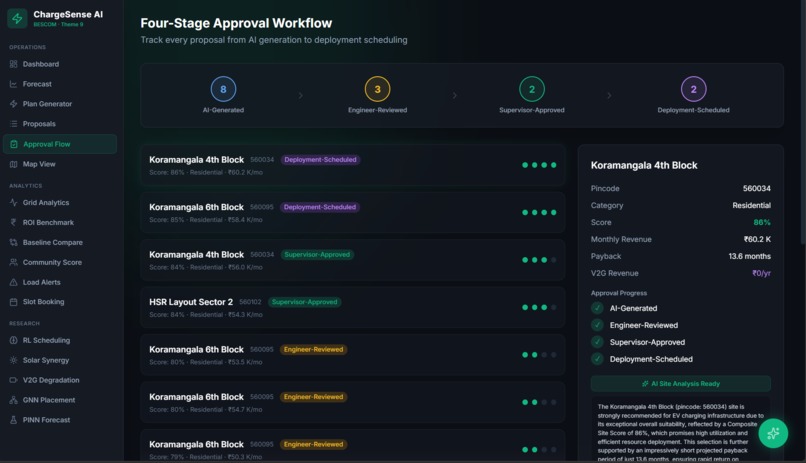This screenshot has width=806, height=463.
Task: Click the AI-Generated stage circle showing 8
Action: 223,89
